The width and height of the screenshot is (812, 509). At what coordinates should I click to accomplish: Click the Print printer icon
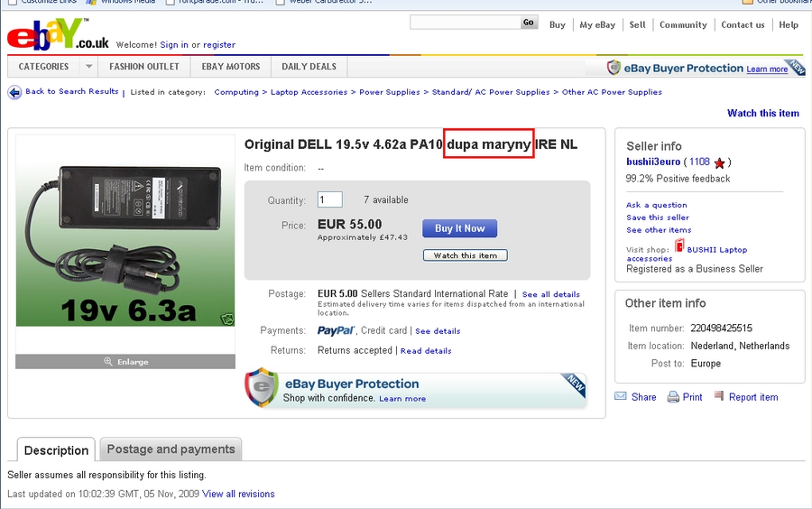coord(673,397)
